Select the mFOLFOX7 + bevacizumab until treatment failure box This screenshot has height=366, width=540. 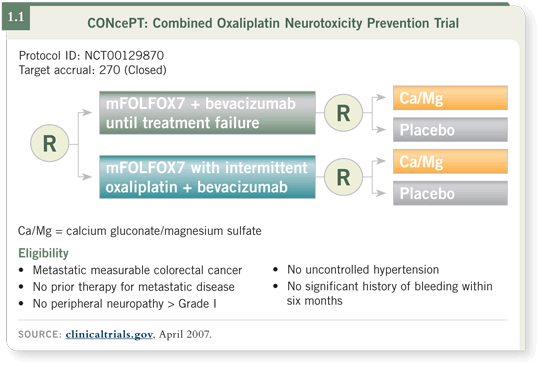[207, 113]
